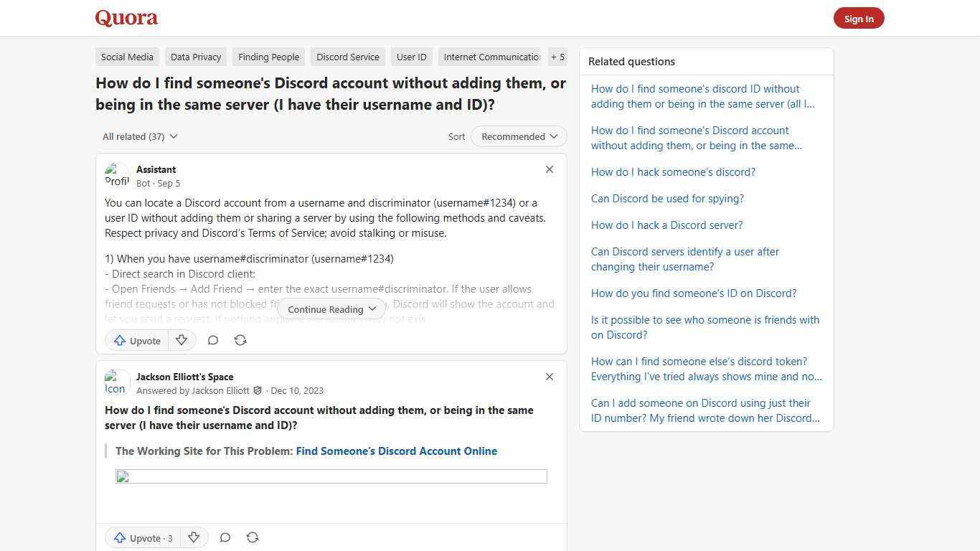Downvote the Assistant bot answer
980x551 pixels.
182,340
